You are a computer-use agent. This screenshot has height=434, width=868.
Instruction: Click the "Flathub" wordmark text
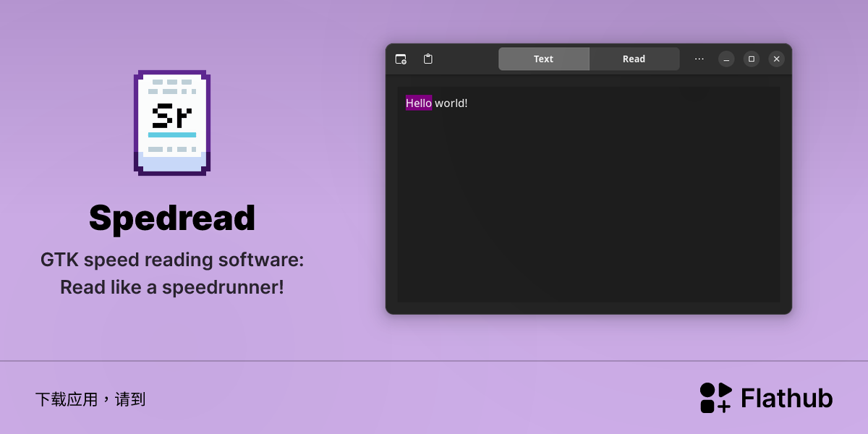[787, 398]
